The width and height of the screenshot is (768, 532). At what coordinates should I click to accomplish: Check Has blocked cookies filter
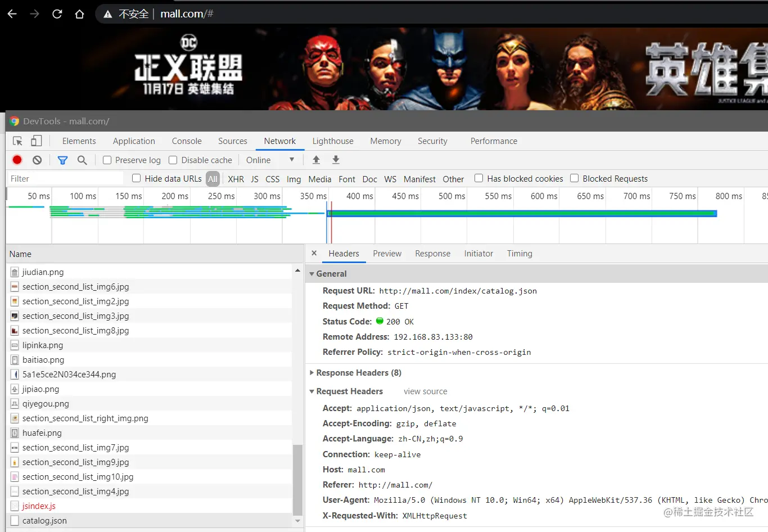(479, 178)
